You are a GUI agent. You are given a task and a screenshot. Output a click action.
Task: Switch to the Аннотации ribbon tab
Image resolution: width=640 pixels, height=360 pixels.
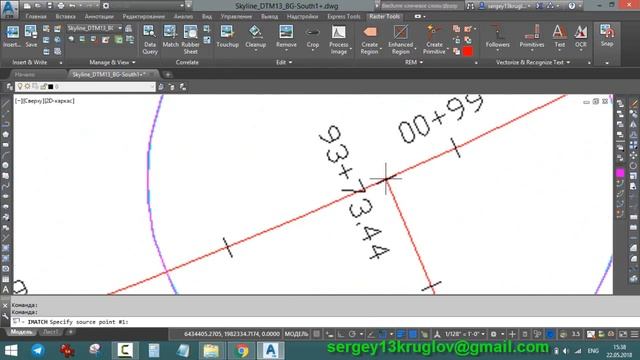pyautogui.click(x=99, y=17)
